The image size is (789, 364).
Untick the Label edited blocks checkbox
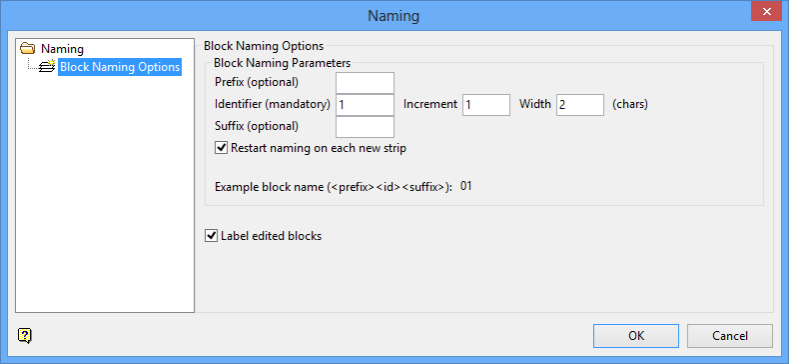210,235
